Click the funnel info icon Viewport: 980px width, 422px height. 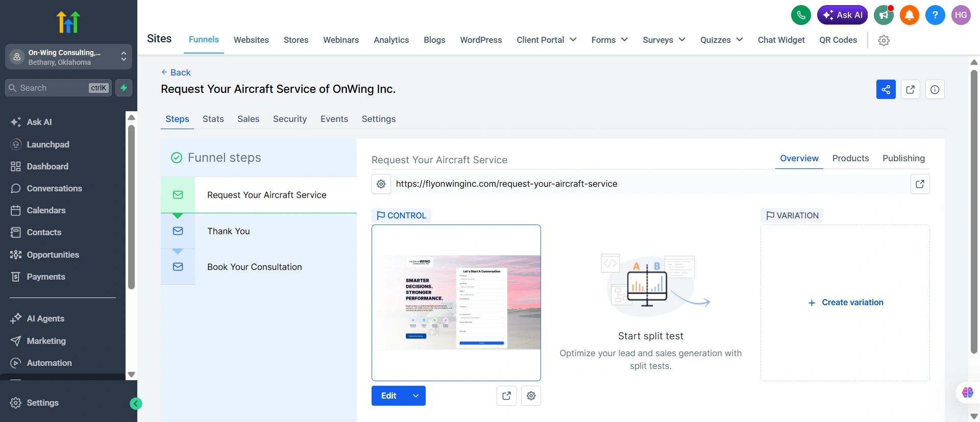pyautogui.click(x=935, y=89)
